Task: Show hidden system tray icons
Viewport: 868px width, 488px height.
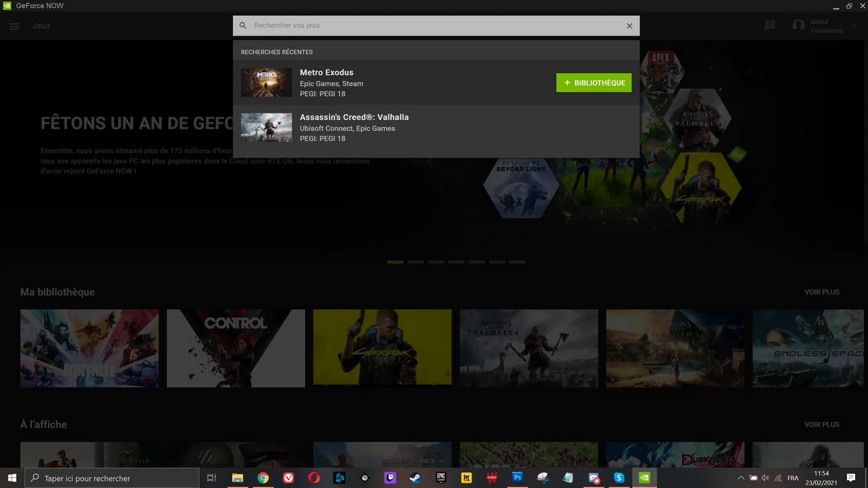Action: pos(741,478)
